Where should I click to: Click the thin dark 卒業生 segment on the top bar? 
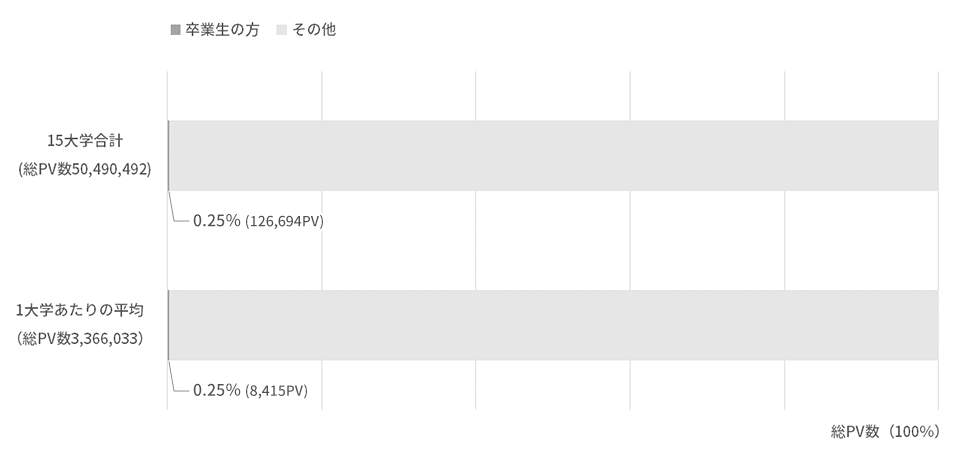[x=168, y=156]
